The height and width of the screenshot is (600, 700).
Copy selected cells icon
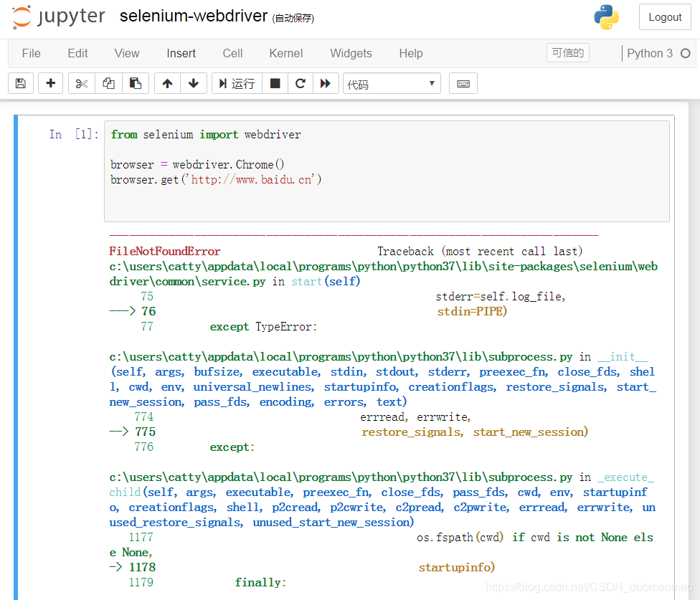point(108,83)
